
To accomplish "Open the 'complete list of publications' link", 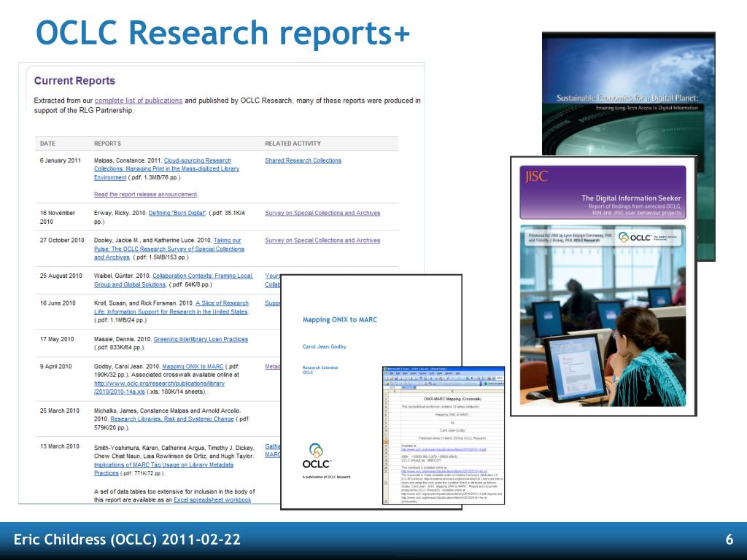I will tap(138, 101).
